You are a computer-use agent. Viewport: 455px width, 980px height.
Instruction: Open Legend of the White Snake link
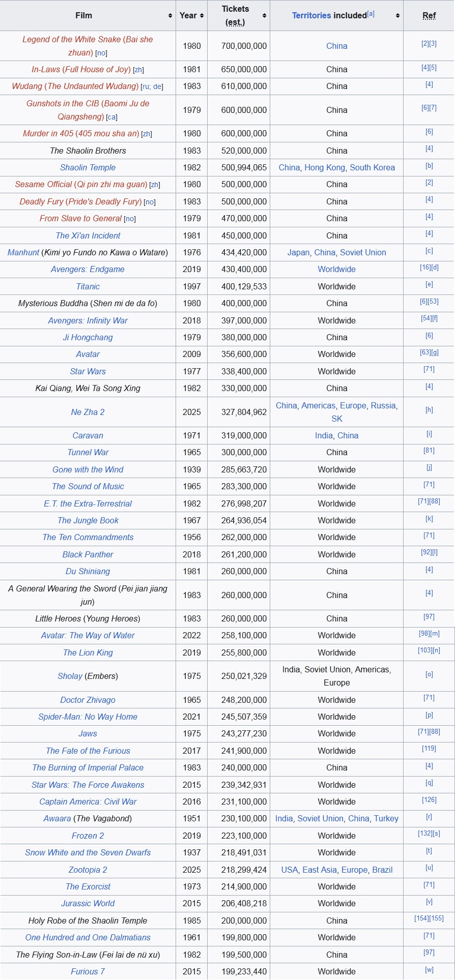(x=88, y=46)
